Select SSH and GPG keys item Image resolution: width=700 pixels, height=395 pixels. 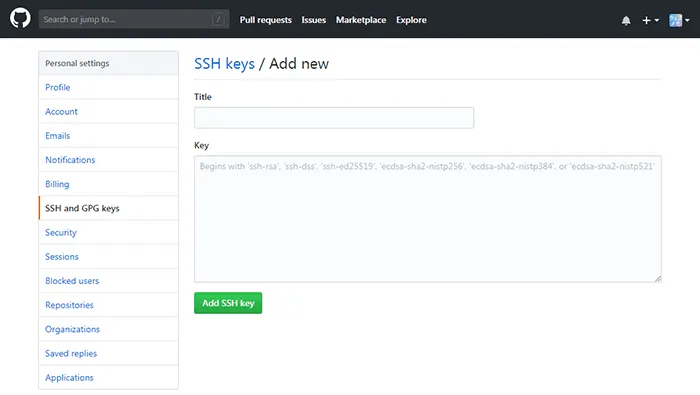[108, 208]
